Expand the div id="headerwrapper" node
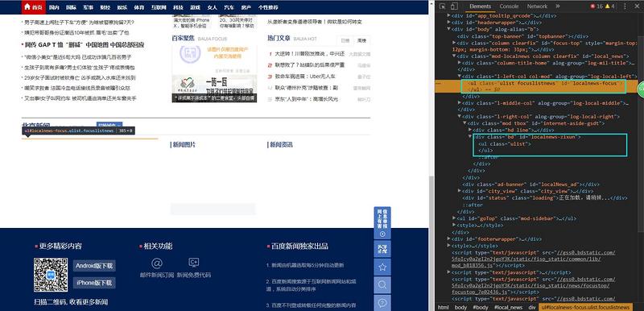 point(448,23)
